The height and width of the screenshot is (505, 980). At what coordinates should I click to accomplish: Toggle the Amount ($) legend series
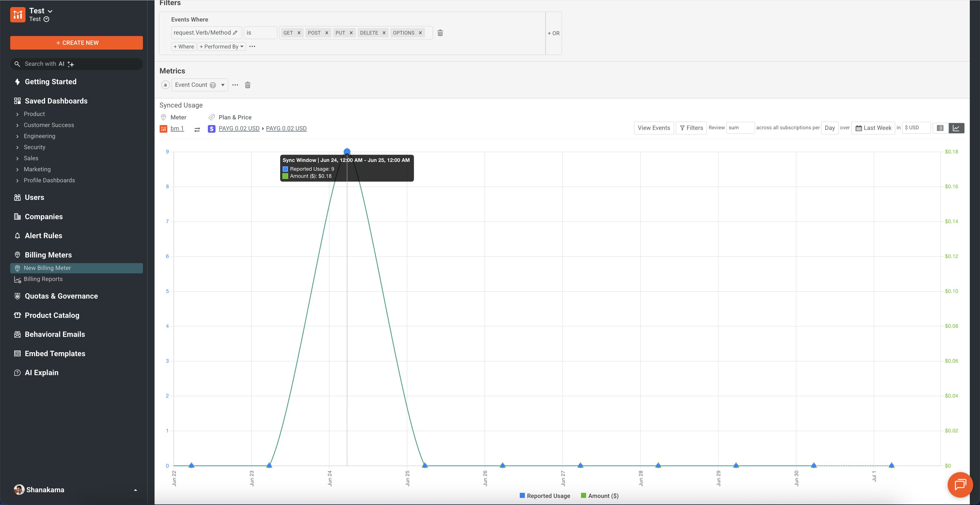point(599,496)
